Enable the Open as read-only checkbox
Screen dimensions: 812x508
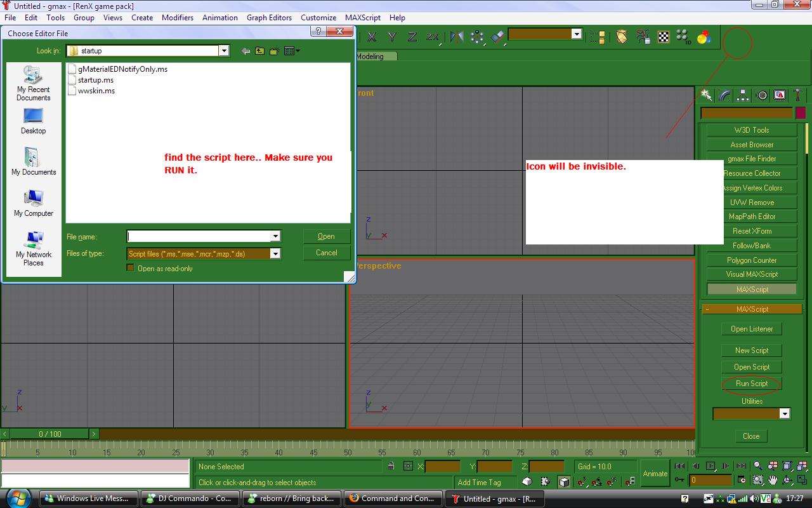click(x=131, y=268)
